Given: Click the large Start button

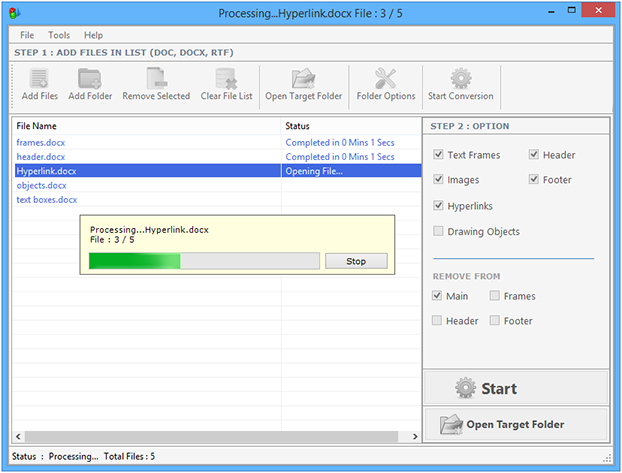Looking at the screenshot, I should [516, 388].
